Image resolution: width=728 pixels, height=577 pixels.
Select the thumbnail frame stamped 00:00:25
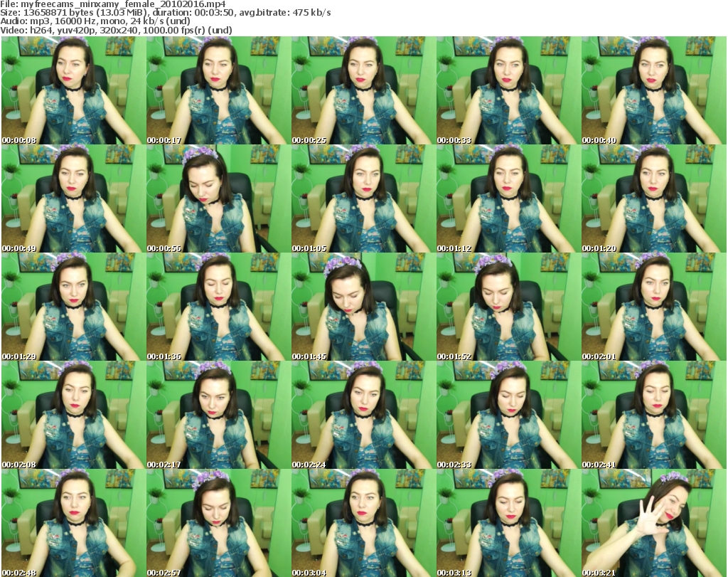[363, 90]
